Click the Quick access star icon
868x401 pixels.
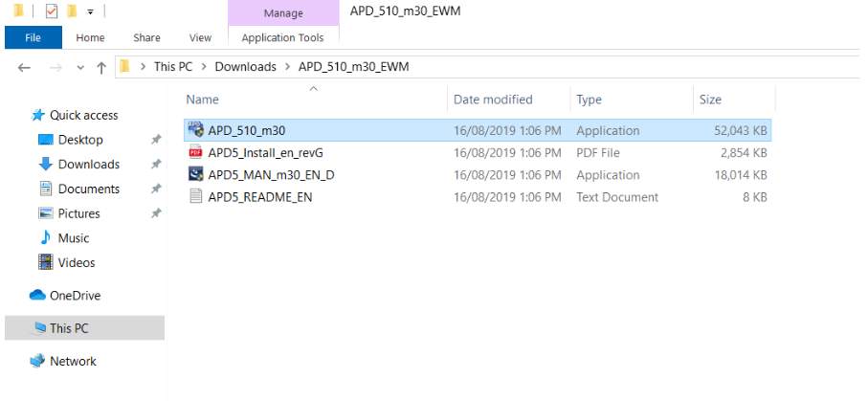[x=37, y=115]
